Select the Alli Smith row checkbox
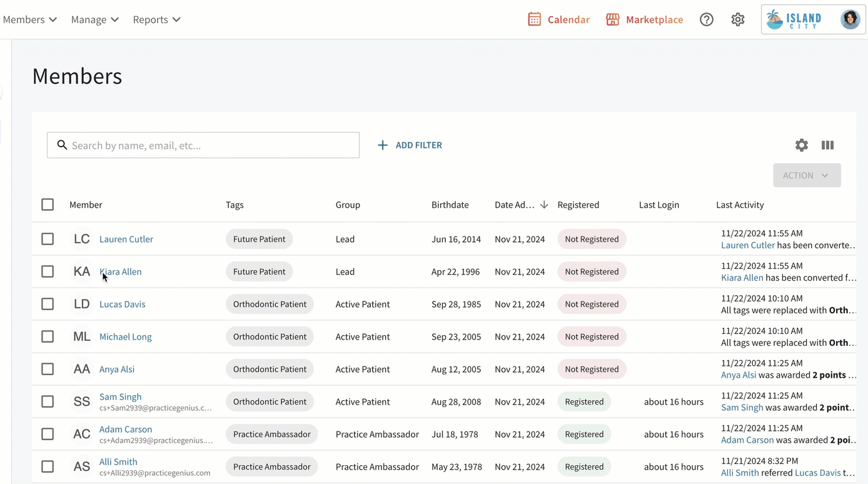The image size is (868, 484). click(x=48, y=466)
